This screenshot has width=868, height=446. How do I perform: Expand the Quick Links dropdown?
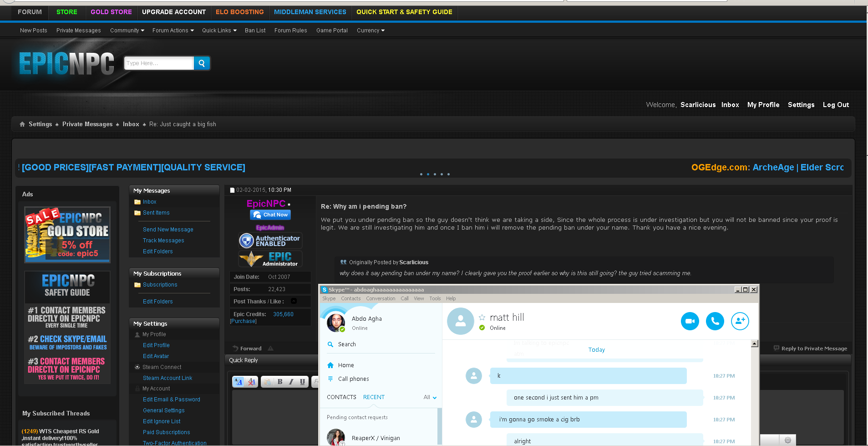pos(219,31)
